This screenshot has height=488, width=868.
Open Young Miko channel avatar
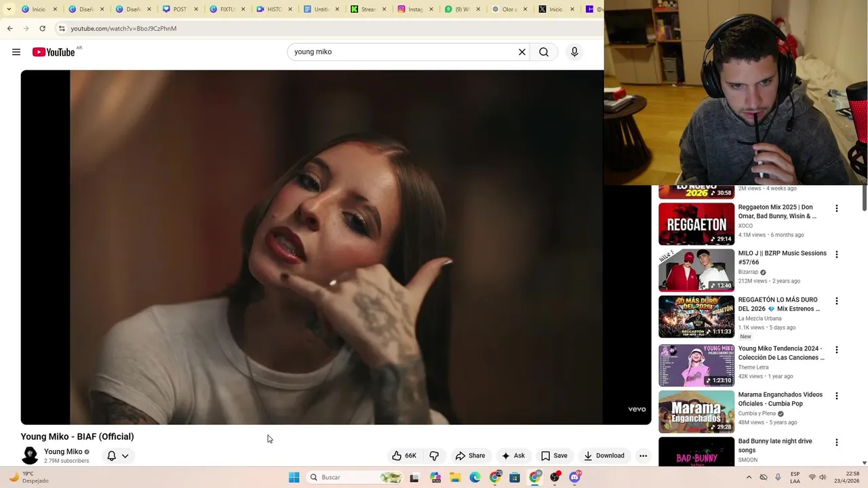click(30, 455)
